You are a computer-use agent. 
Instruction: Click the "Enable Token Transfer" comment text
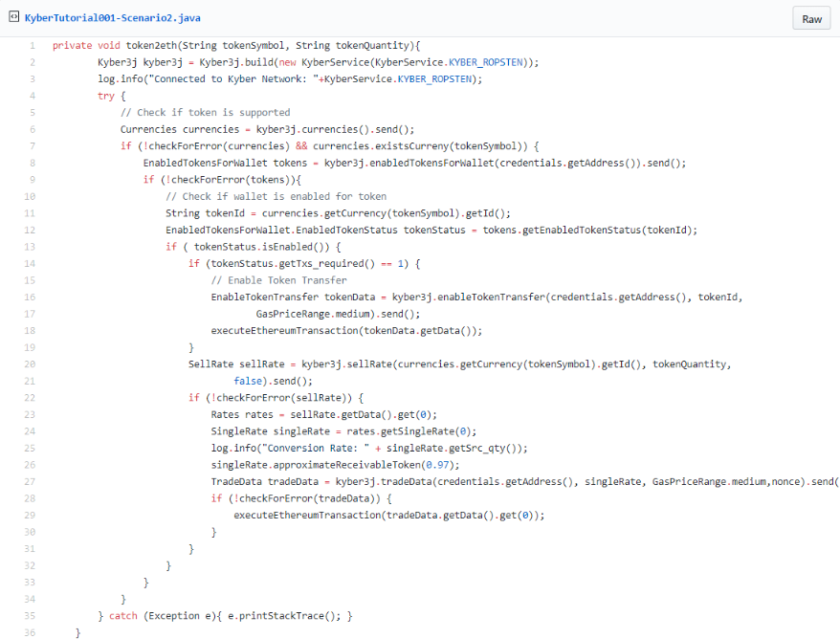(x=278, y=280)
